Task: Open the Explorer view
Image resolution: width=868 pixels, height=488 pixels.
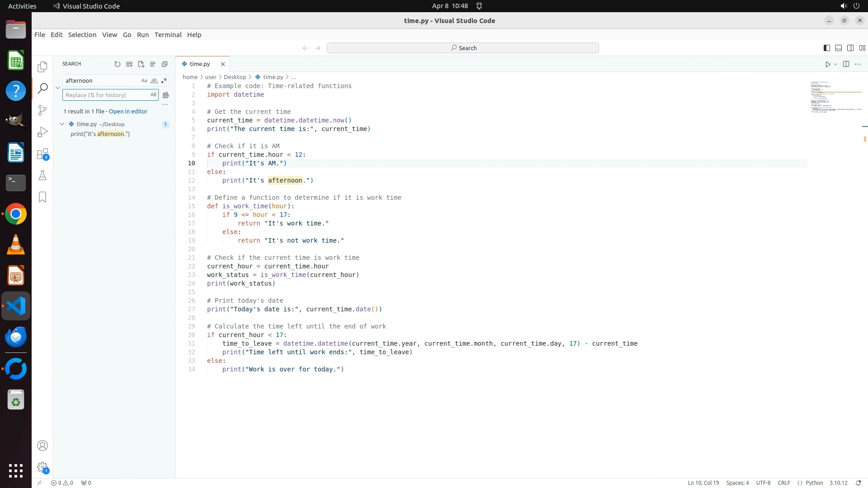Action: 42,67
